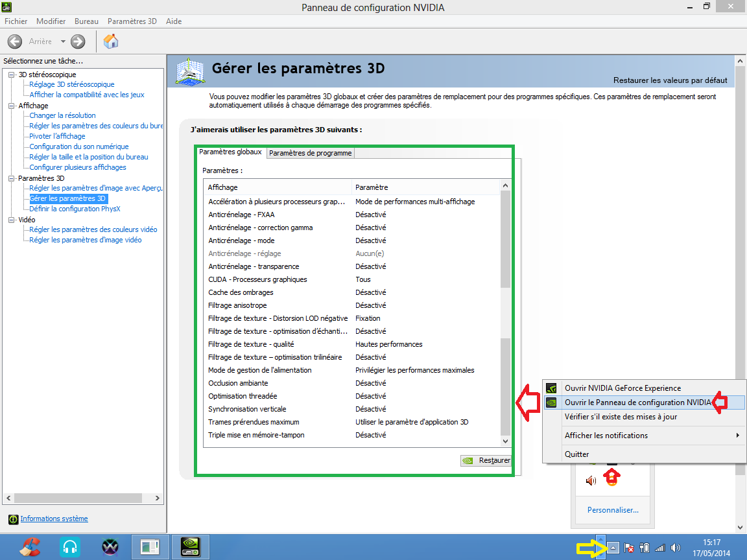
Task: Click the Action Center flag tray icon
Action: (x=629, y=548)
